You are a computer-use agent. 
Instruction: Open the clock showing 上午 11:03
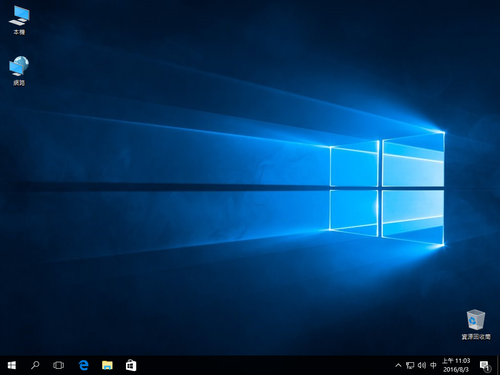[456, 365]
